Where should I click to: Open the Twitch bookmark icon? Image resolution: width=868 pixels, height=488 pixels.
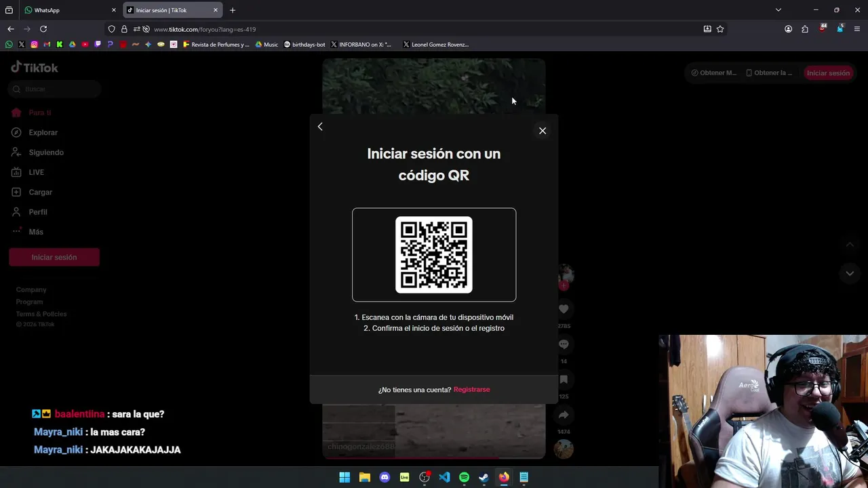tap(98, 45)
